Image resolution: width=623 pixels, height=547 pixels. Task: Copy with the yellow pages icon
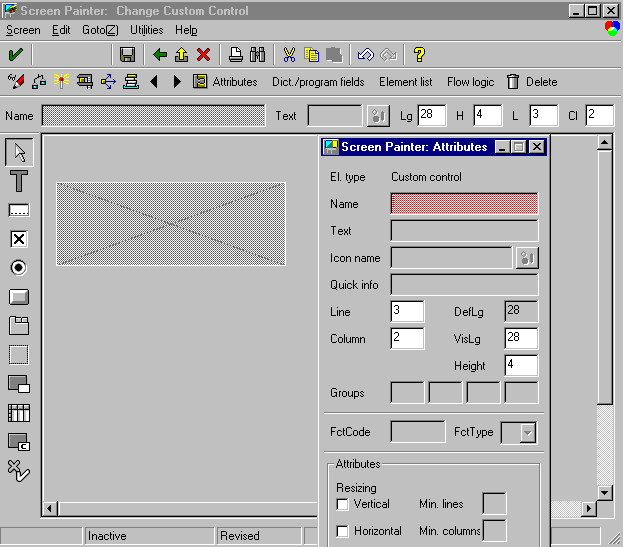pos(312,54)
